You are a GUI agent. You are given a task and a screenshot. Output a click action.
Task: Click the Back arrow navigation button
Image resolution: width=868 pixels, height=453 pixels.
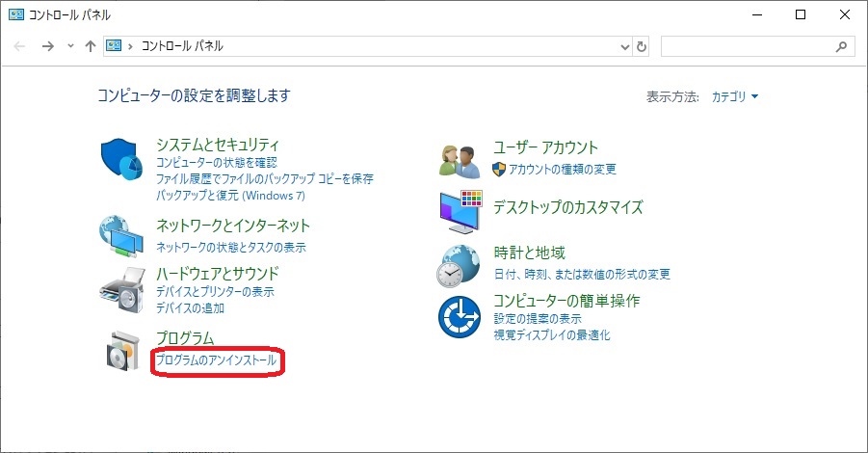click(x=21, y=46)
